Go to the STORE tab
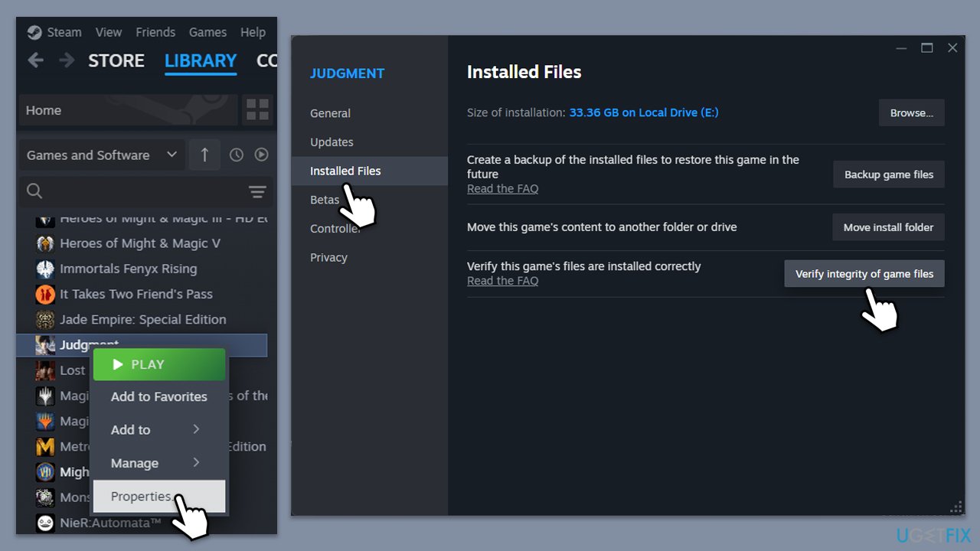Image resolution: width=980 pixels, height=551 pixels. [116, 60]
